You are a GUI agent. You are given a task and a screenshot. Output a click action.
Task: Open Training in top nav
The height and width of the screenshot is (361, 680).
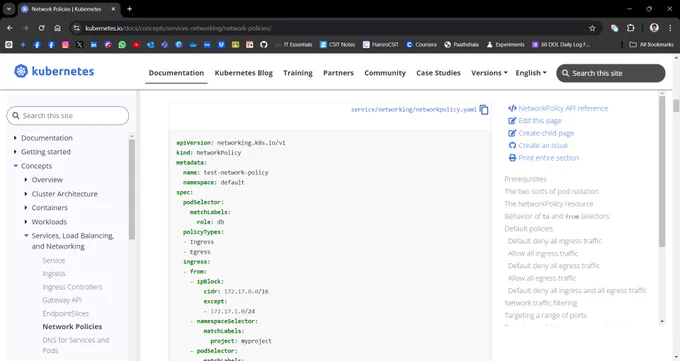coord(298,73)
